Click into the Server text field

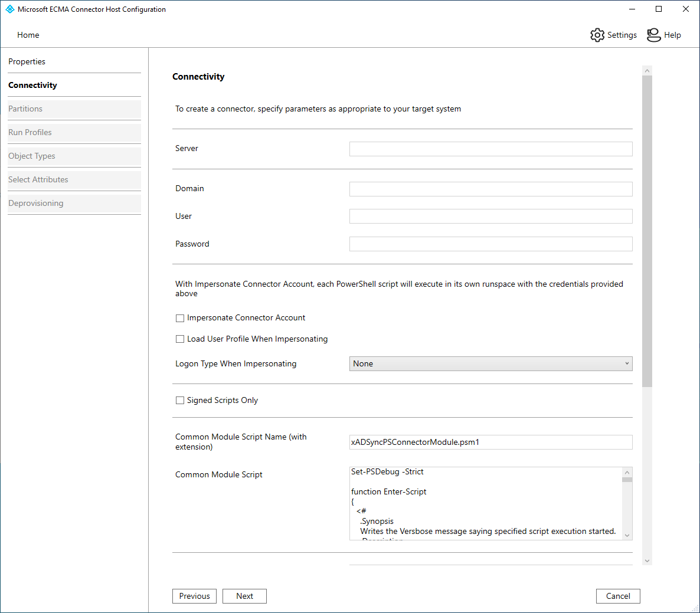pos(490,149)
